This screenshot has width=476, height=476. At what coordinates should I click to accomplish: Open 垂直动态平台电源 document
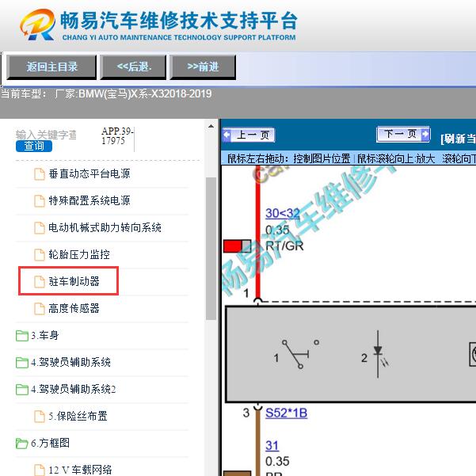(89, 173)
